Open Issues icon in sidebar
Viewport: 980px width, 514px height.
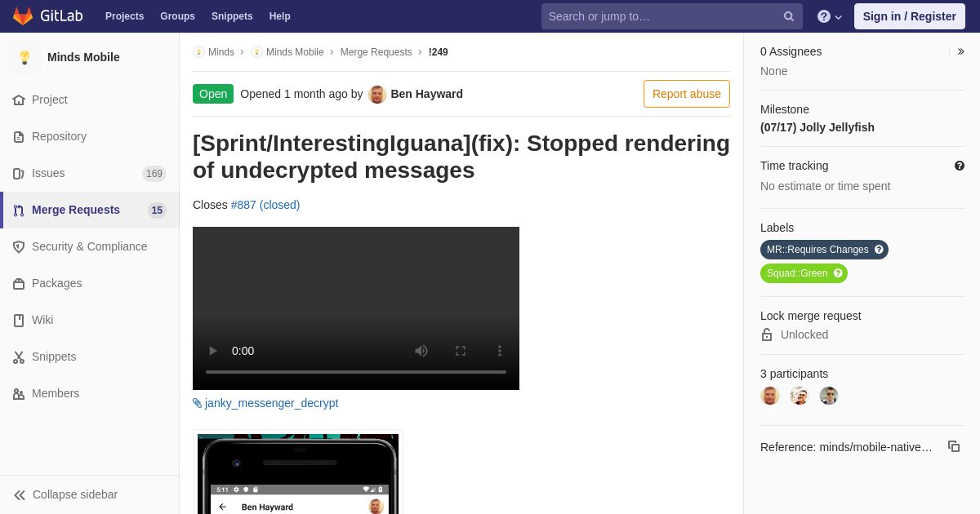click(x=19, y=174)
